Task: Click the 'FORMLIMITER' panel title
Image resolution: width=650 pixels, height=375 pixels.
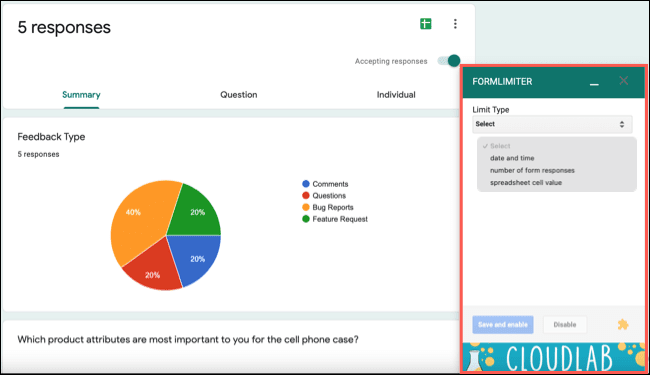Action: click(502, 82)
